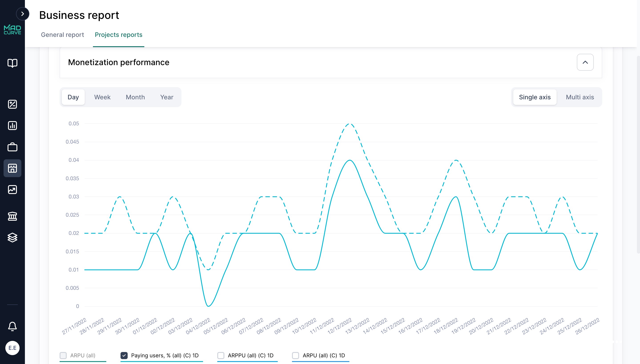The width and height of the screenshot is (640, 364).
Task: Switch chart to Multi axis mode
Action: pos(580,97)
